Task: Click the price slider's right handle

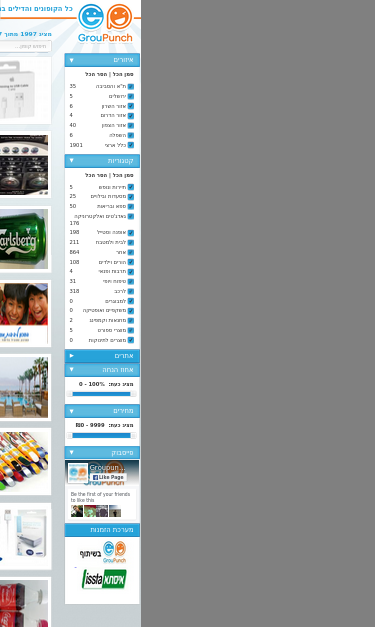Action: pos(133,435)
